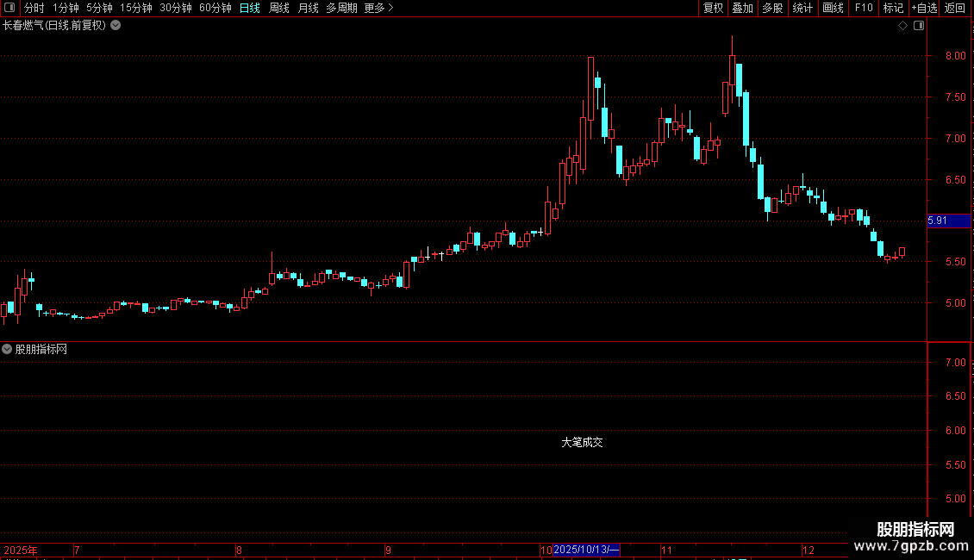Open the 统计 statistics tool
The height and width of the screenshot is (560, 974).
(x=802, y=8)
